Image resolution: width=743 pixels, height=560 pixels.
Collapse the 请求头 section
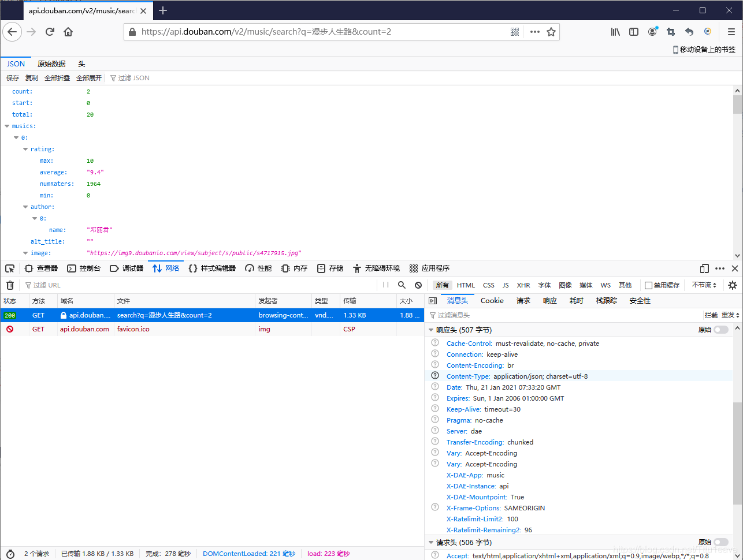[x=431, y=543]
